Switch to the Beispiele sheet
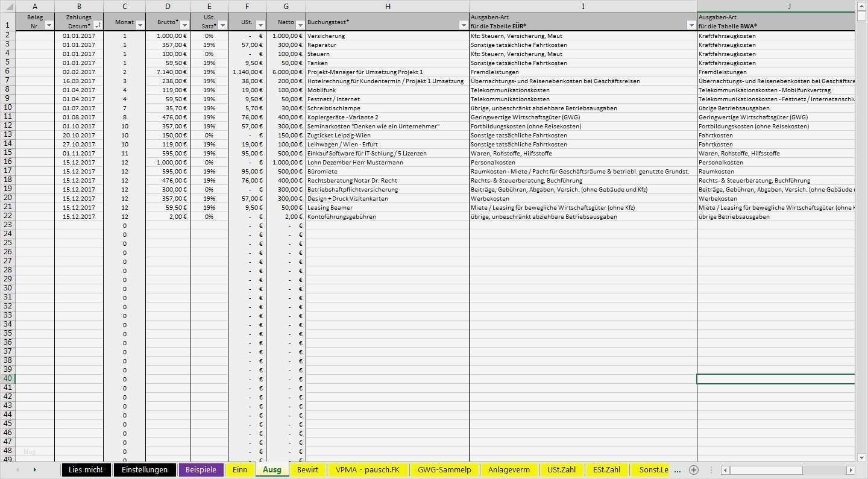The height and width of the screenshot is (479, 868). [201, 469]
